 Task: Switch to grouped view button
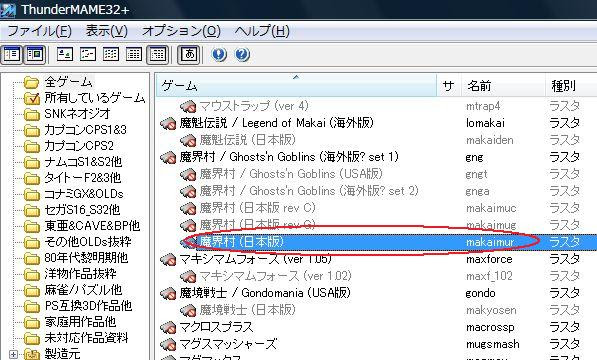point(157,54)
